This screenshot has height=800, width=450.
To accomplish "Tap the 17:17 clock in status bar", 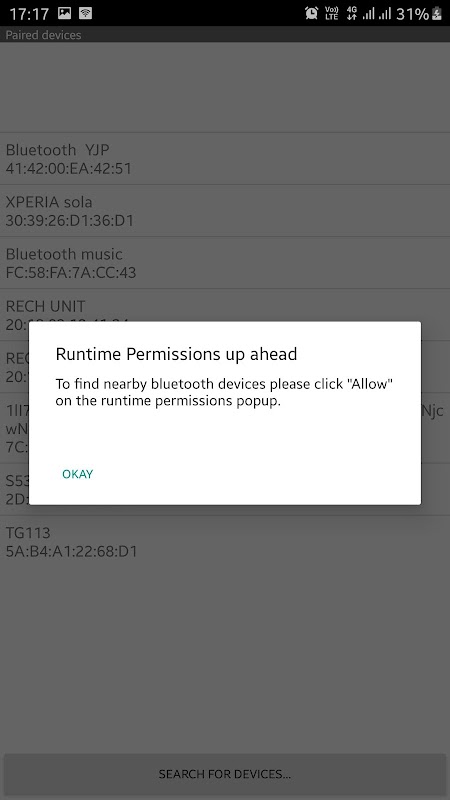I will click(29, 14).
